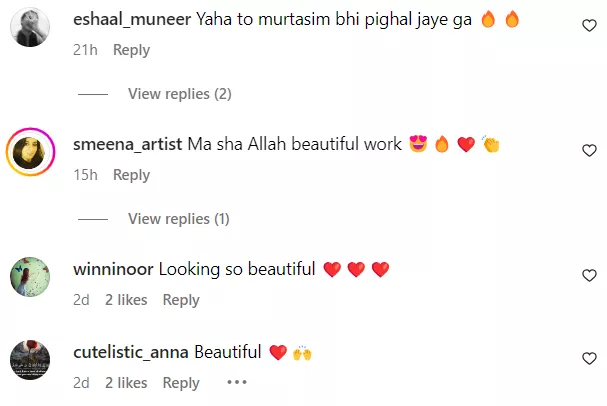The image size is (607, 406).
Task: Reply to cutelistic_anna's comment
Action: click(181, 383)
